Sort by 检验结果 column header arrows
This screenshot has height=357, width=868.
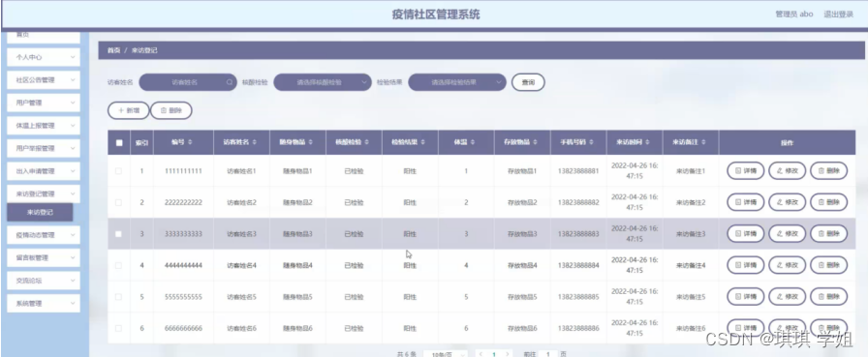coord(422,142)
